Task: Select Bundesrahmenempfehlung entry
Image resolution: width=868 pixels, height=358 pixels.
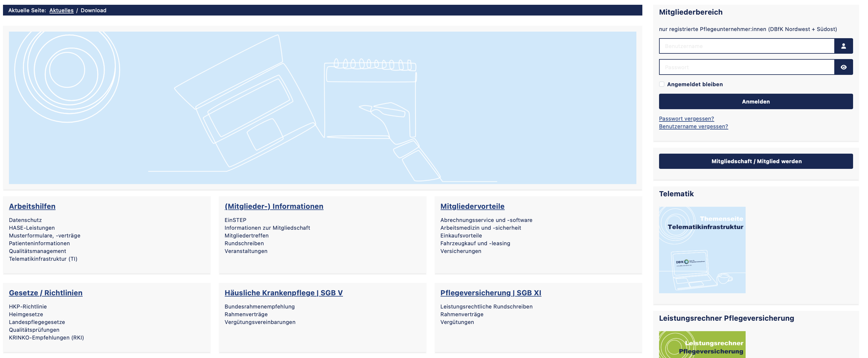Action: click(x=260, y=306)
